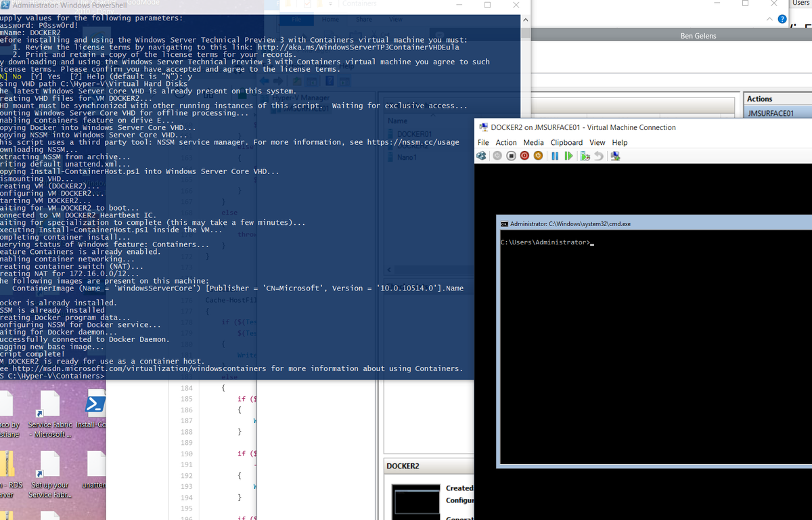This screenshot has height=520, width=812.
Task: Click the PowerShell icon in the title bar
Action: (x=5, y=5)
